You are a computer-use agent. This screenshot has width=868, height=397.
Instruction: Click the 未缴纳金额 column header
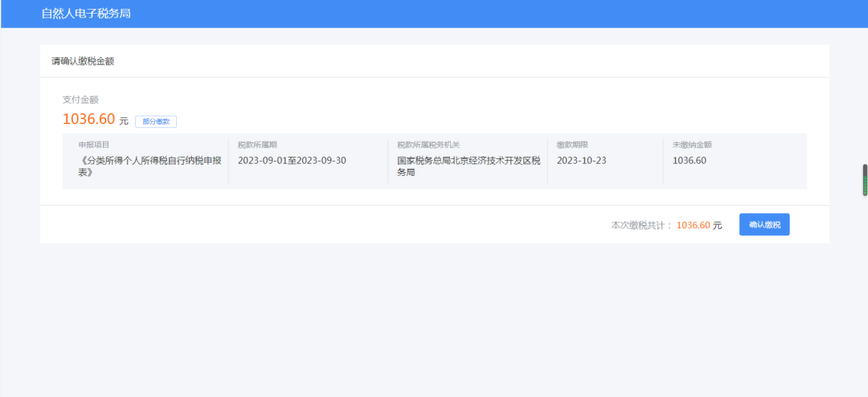pyautogui.click(x=692, y=145)
